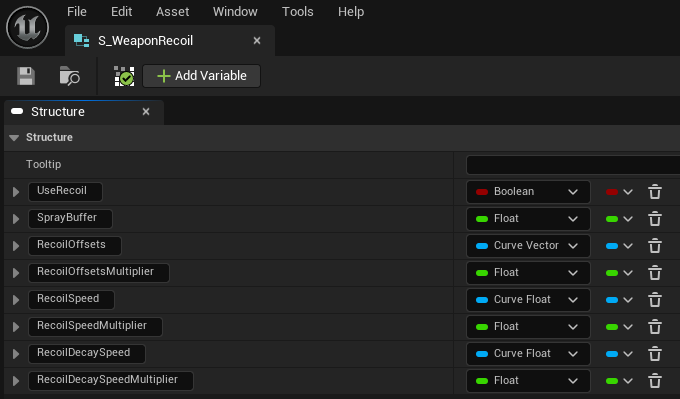Open RecoilOffsetsMultiplier container type dropdown
680x399 pixels.
point(619,273)
